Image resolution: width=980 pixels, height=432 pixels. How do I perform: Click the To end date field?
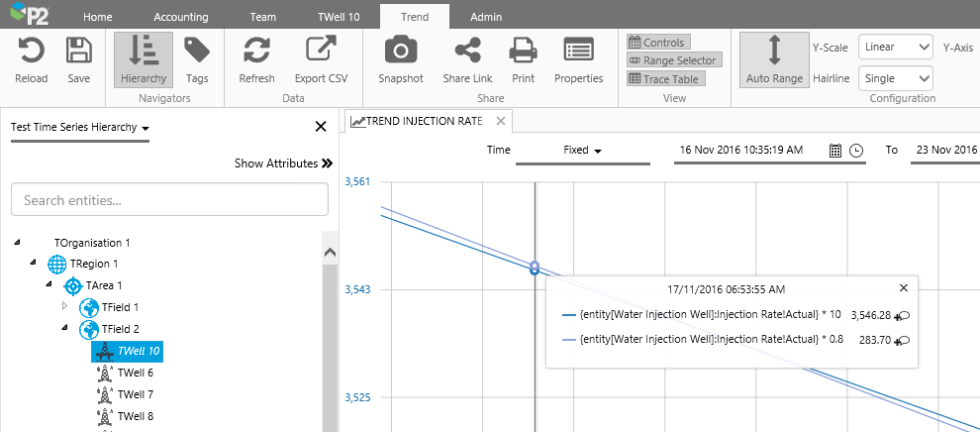945,150
